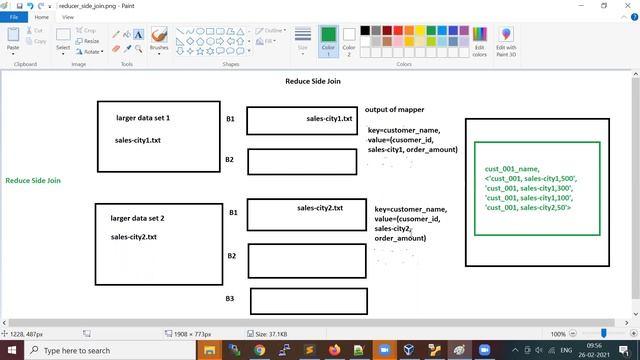
Task: Click Edit with Paint 3D icon
Action: (x=506, y=42)
